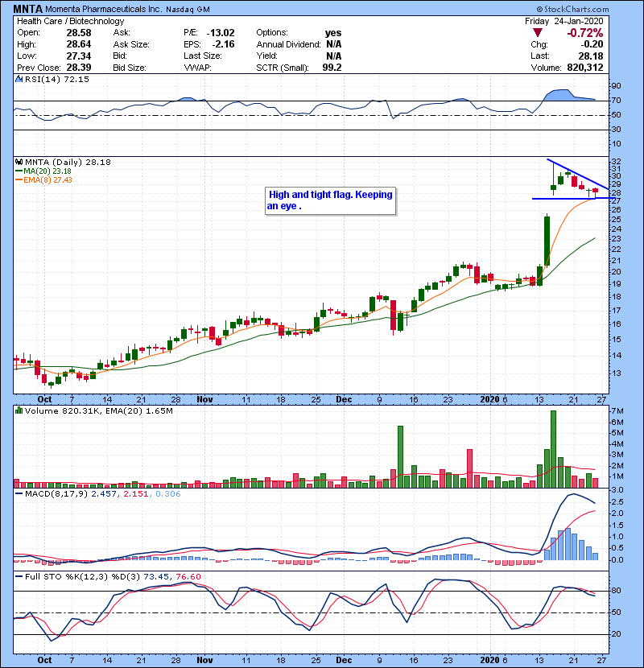This screenshot has width=644, height=668.
Task: Click the red down-triangle change indicator
Action: pyautogui.click(x=538, y=33)
